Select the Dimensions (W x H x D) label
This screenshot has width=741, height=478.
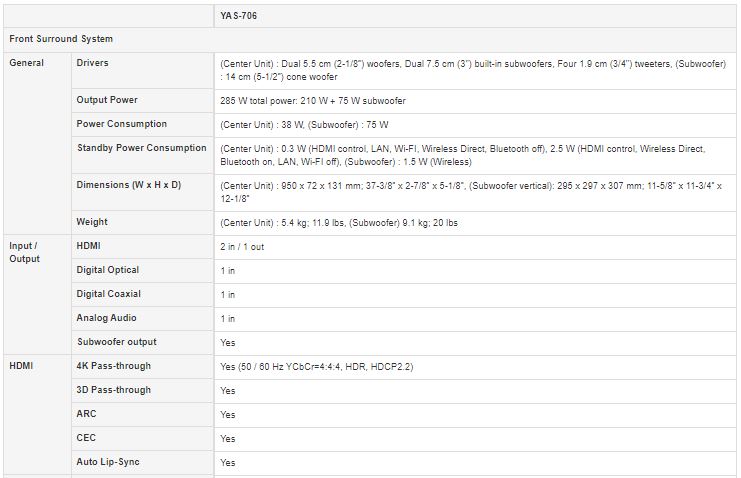click(x=129, y=185)
